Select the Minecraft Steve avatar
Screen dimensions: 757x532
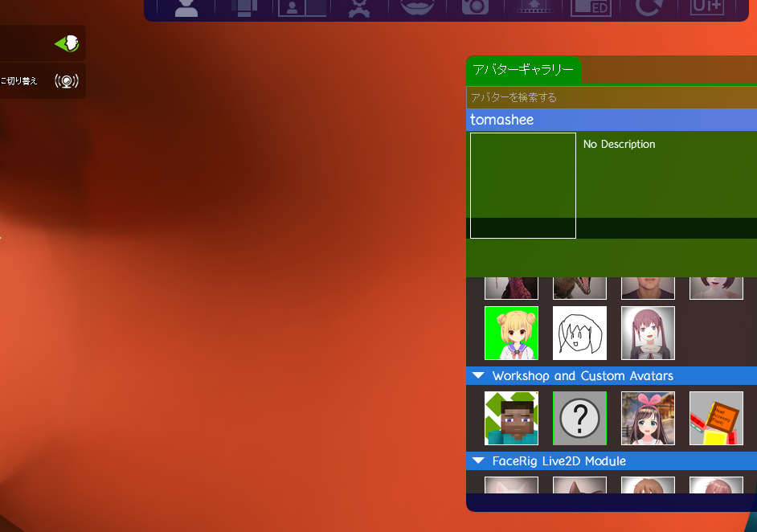click(x=511, y=418)
